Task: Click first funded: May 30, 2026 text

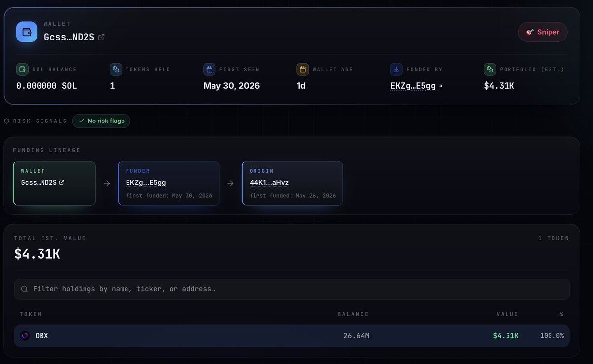Action: click(169, 196)
